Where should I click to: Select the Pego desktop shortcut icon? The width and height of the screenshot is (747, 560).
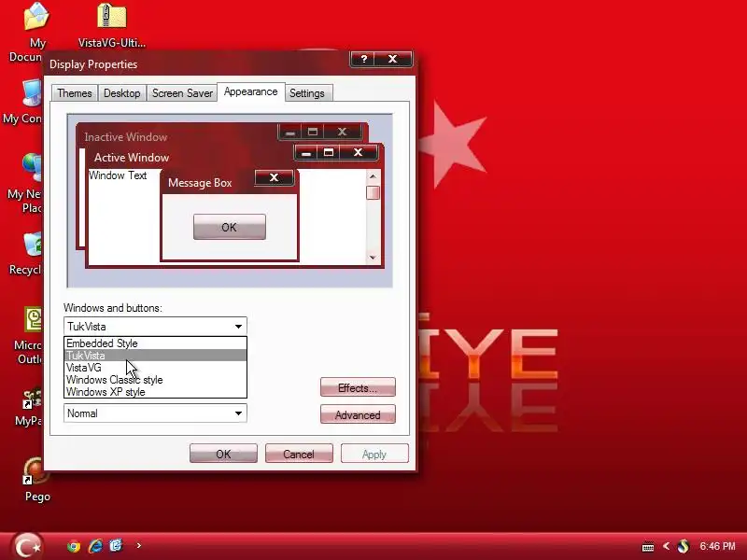pos(35,470)
